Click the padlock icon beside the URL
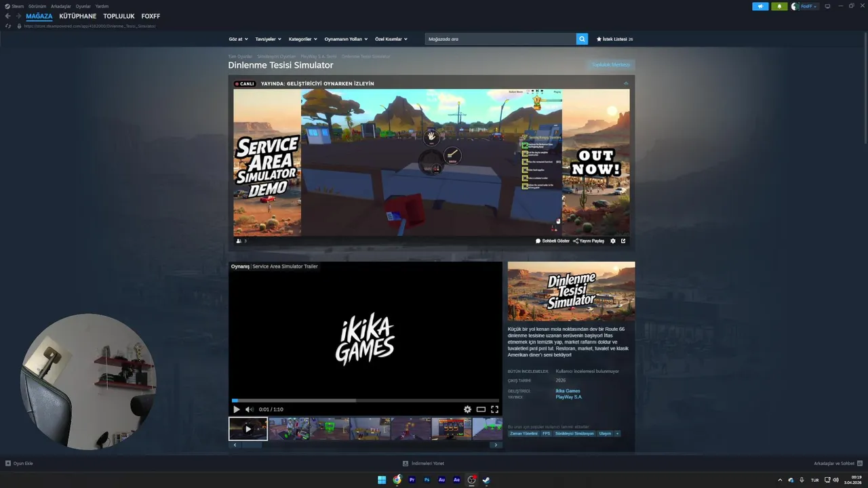This screenshot has height=488, width=868. 19,26
